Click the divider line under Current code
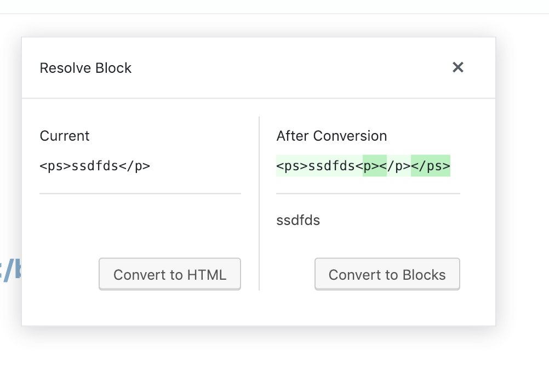This screenshot has width=549, height=392. 140,193
